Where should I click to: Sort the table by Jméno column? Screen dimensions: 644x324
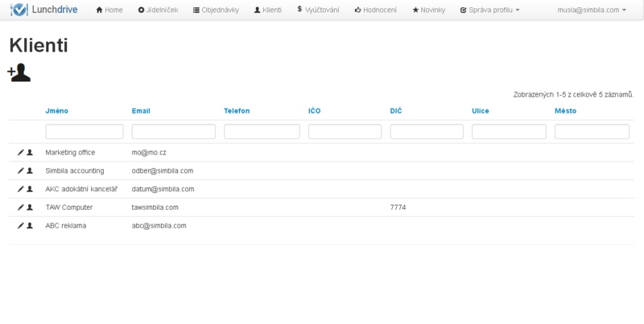click(56, 111)
